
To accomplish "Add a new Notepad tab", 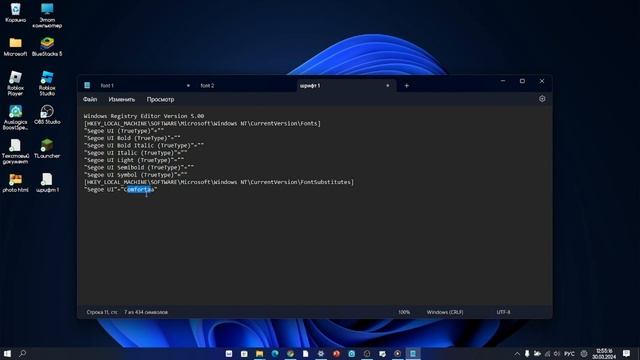I will (x=407, y=86).
